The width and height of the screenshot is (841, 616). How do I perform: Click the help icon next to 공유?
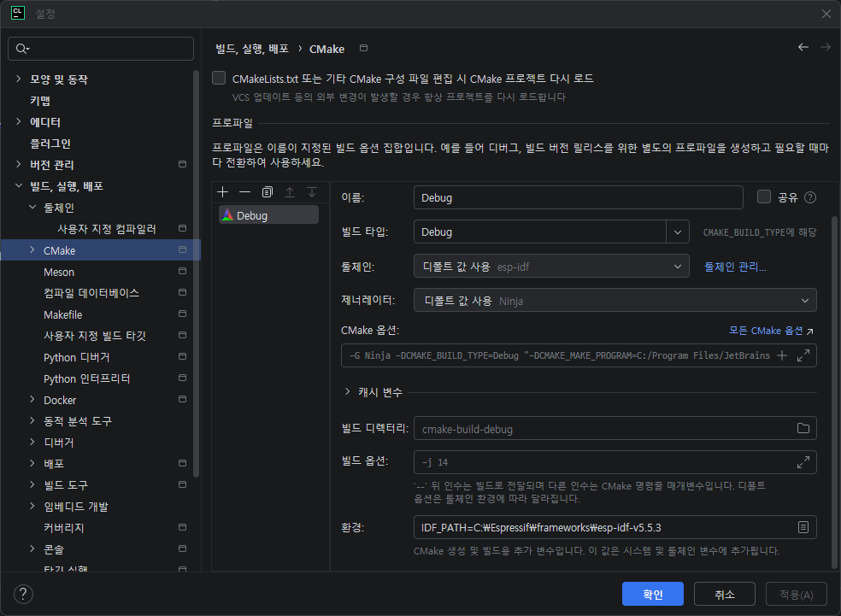coord(810,197)
